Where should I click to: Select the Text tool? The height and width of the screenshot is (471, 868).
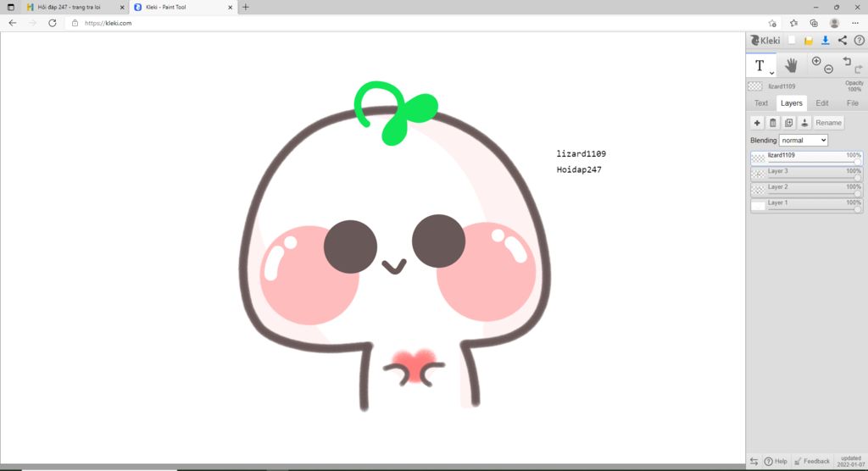click(759, 66)
